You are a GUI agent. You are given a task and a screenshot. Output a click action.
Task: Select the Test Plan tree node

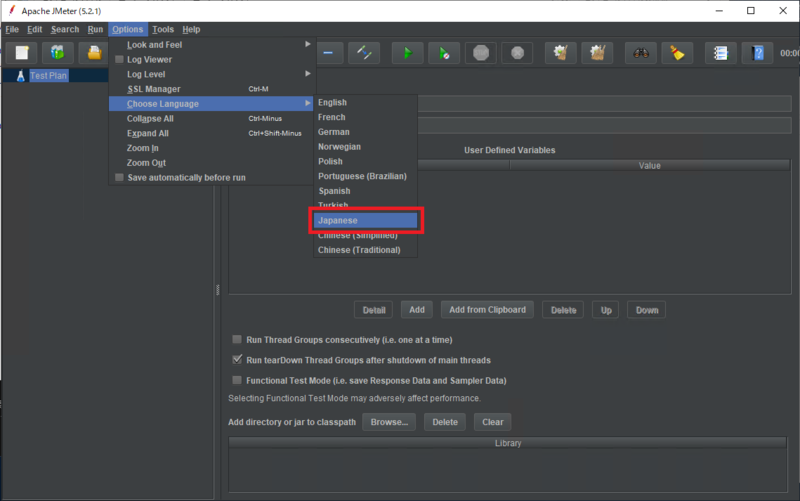[x=48, y=76]
